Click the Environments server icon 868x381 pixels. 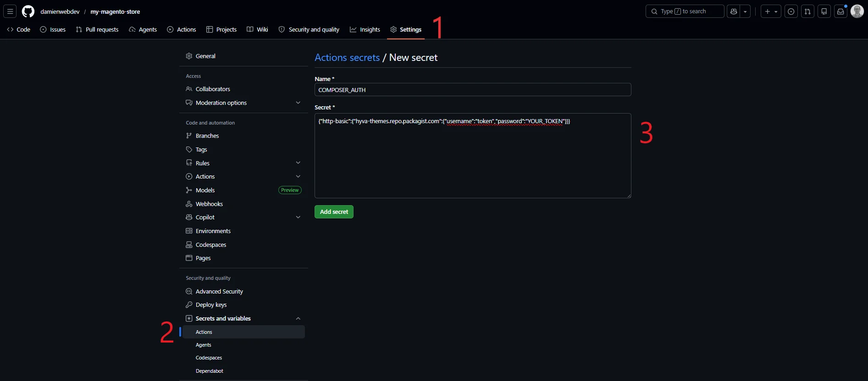(x=189, y=231)
